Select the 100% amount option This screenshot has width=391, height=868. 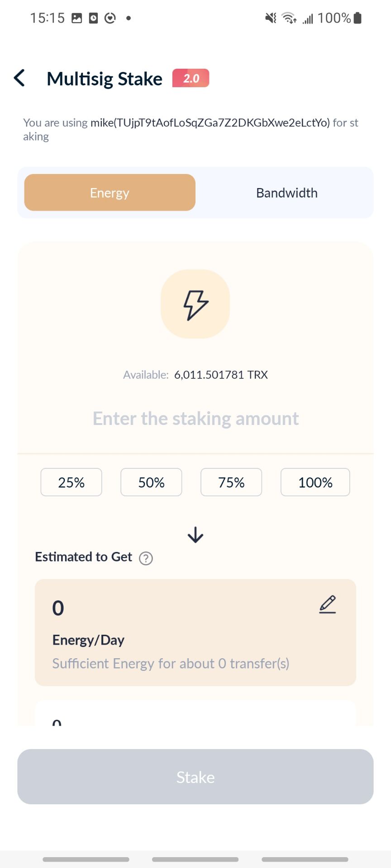click(x=315, y=482)
